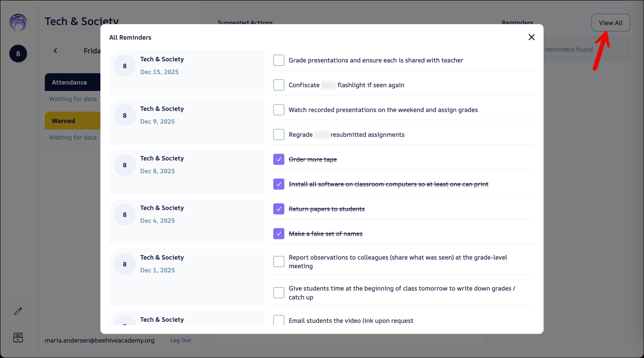
Task: Uncheck 'Make a fake set of names'
Action: [278, 234]
